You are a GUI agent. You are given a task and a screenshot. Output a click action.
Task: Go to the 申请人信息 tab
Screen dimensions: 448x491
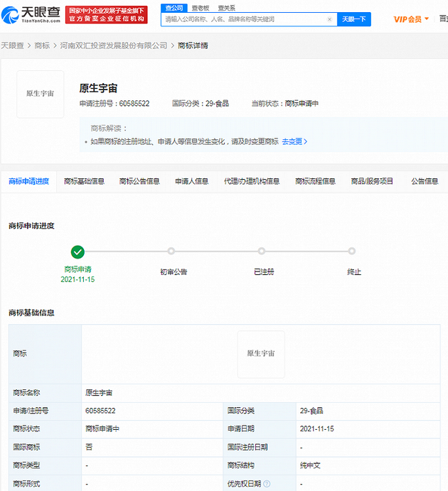click(x=192, y=181)
